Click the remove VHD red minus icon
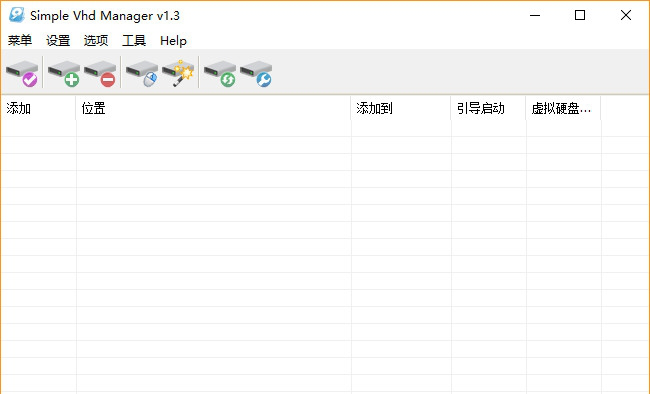Screen dimensions: 650x409 (100, 73)
